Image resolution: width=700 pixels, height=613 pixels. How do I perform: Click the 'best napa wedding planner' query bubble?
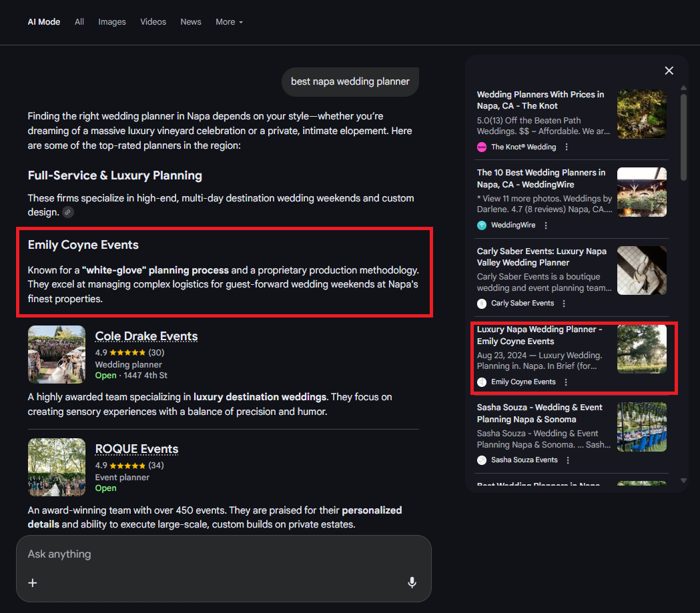350,81
